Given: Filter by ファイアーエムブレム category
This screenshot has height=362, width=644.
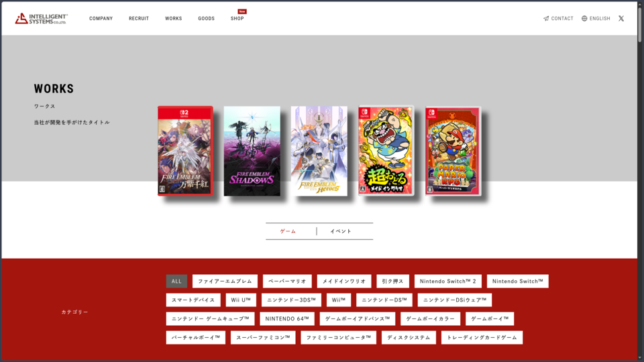Looking at the screenshot, I should click(225, 281).
